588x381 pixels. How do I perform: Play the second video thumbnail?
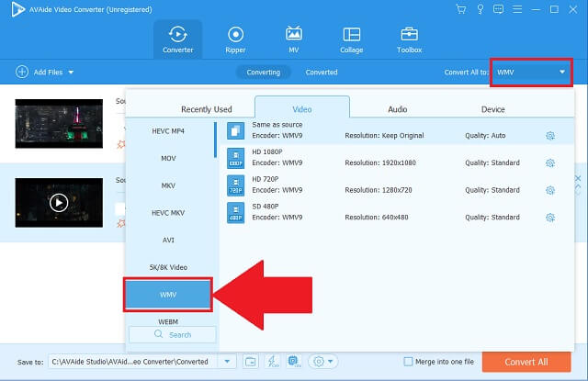(59, 203)
